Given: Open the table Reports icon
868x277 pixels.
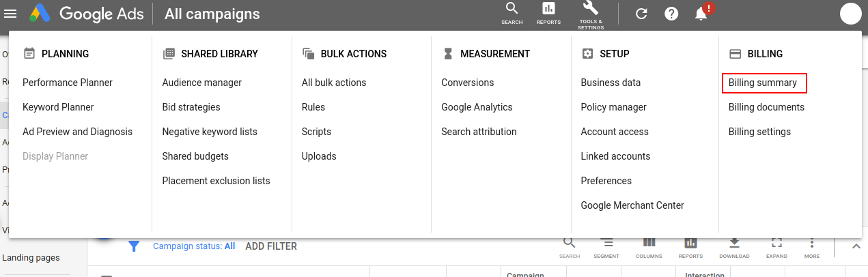Looking at the screenshot, I should (x=690, y=248).
